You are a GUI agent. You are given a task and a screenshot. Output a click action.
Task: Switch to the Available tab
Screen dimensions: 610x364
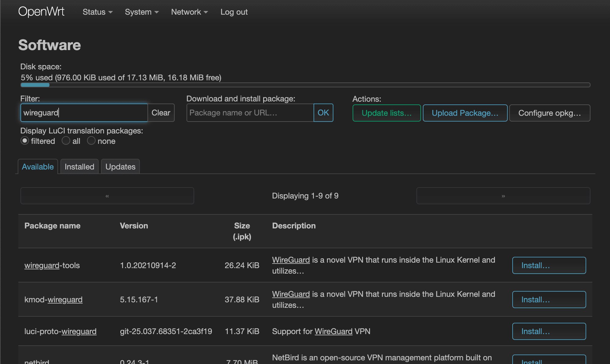click(38, 166)
